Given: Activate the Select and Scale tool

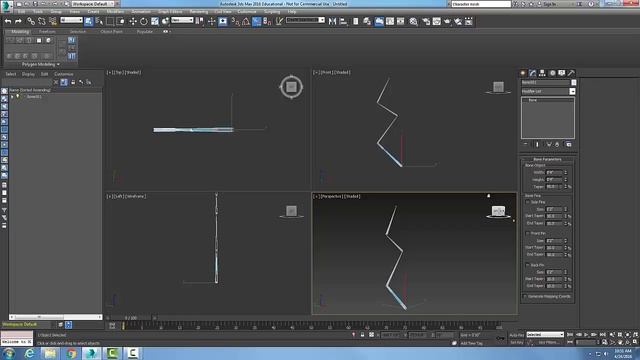Looking at the screenshot, I should (x=155, y=21).
